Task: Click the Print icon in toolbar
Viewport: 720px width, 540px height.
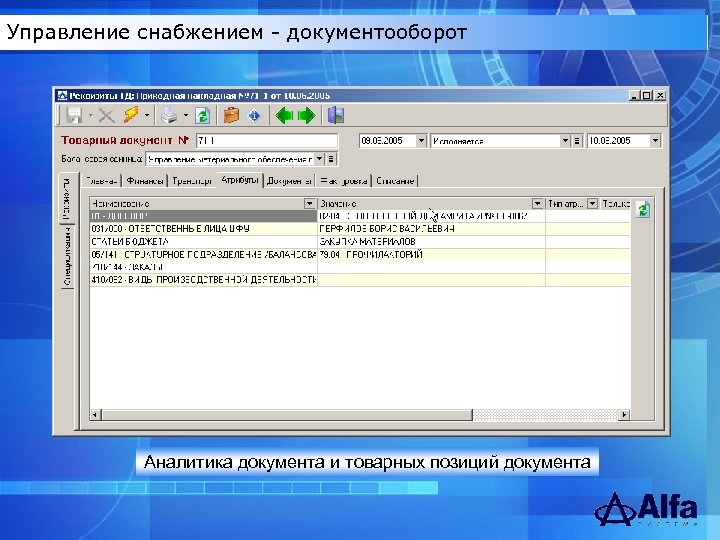Action: (169, 115)
